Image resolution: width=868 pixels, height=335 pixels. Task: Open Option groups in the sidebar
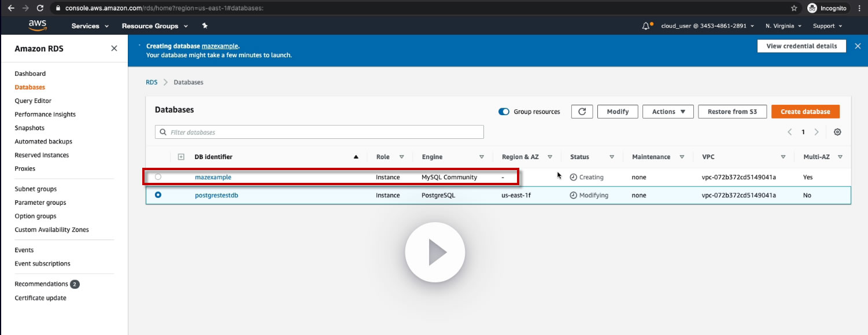[x=35, y=216]
